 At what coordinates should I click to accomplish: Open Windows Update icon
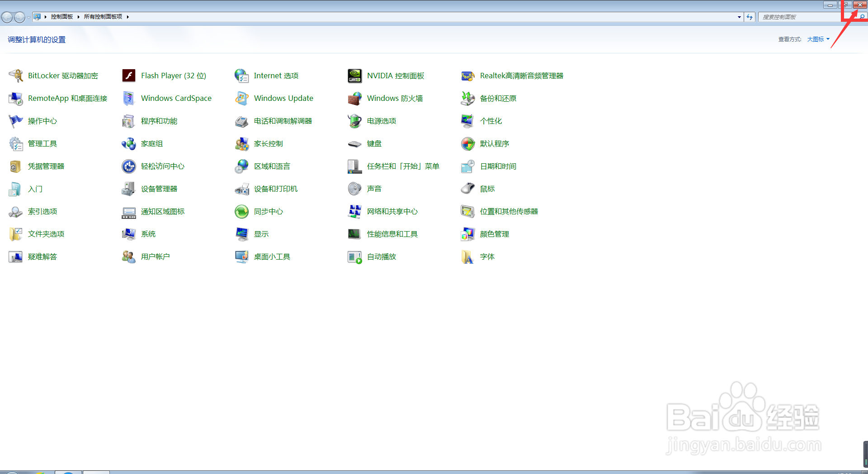[x=242, y=98]
